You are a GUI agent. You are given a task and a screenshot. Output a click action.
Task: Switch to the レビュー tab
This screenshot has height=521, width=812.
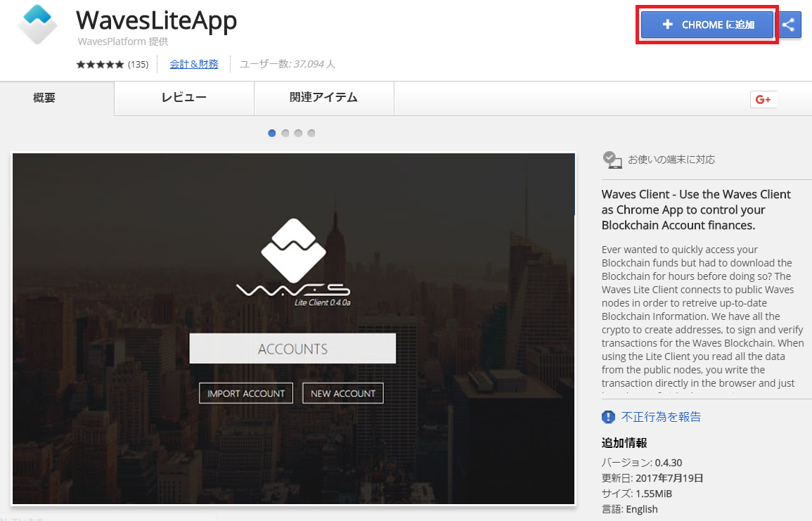tap(183, 98)
